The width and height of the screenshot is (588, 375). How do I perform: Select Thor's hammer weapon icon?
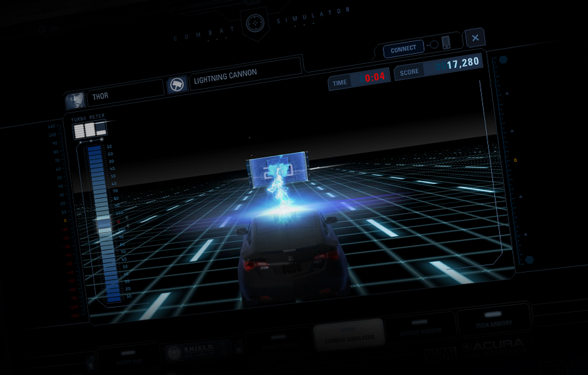point(176,85)
